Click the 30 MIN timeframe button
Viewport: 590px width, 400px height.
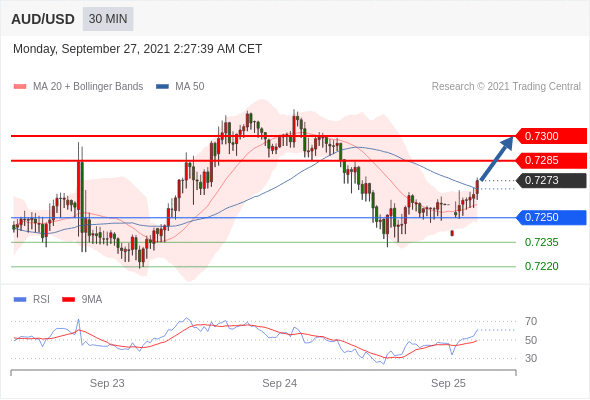click(x=108, y=19)
